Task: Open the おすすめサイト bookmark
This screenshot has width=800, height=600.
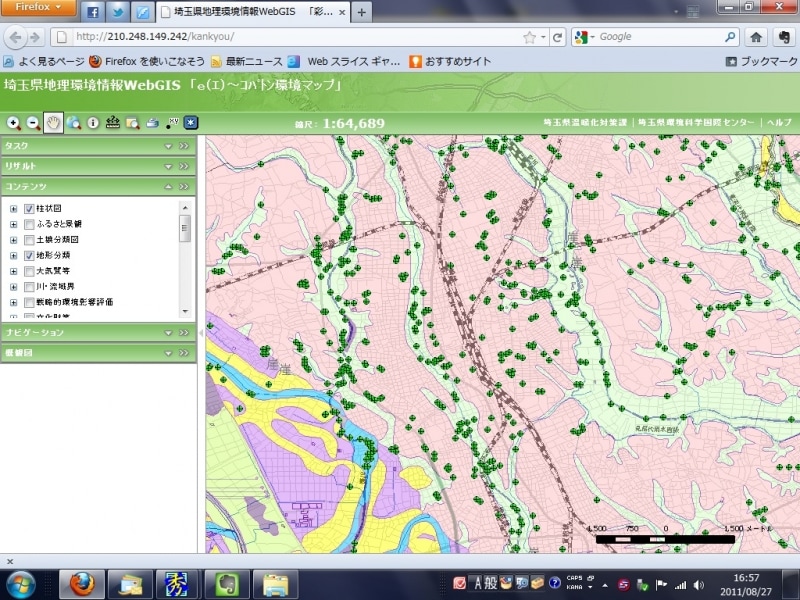Action: pyautogui.click(x=450, y=61)
